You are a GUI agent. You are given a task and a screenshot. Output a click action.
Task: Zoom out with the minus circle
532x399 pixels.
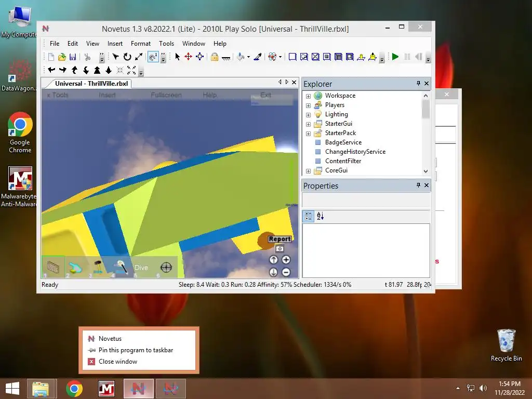286,272
